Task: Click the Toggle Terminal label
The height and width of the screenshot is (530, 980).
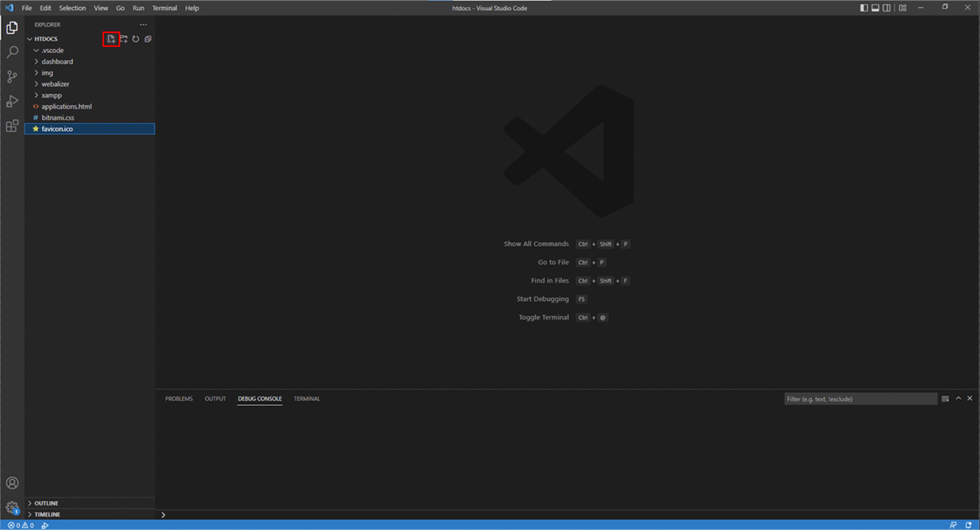Action: [x=544, y=317]
